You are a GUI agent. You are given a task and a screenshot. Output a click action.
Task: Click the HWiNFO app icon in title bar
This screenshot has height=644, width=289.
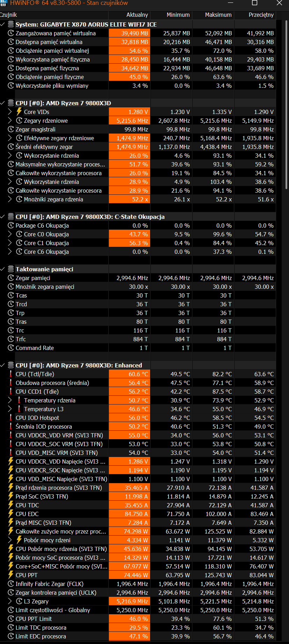click(x=3, y=3)
